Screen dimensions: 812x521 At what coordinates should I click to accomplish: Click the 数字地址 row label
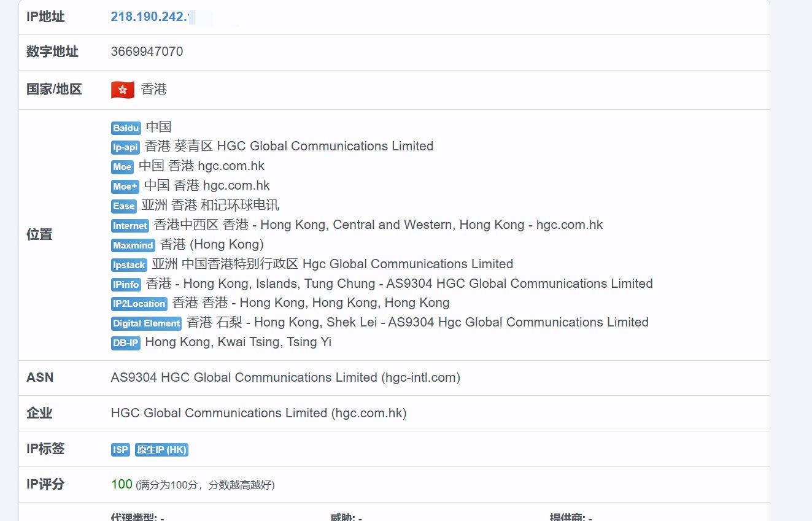[52, 52]
